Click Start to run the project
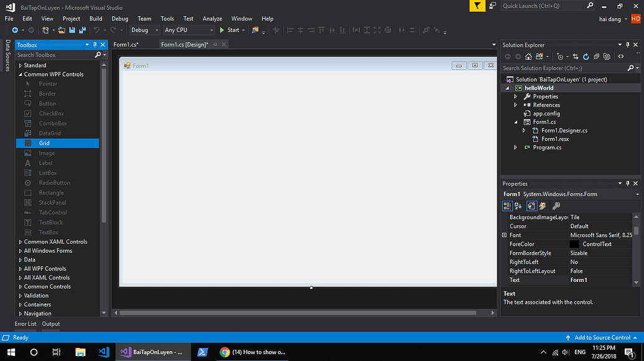Viewport: 644px width, 361px height. tap(233, 29)
